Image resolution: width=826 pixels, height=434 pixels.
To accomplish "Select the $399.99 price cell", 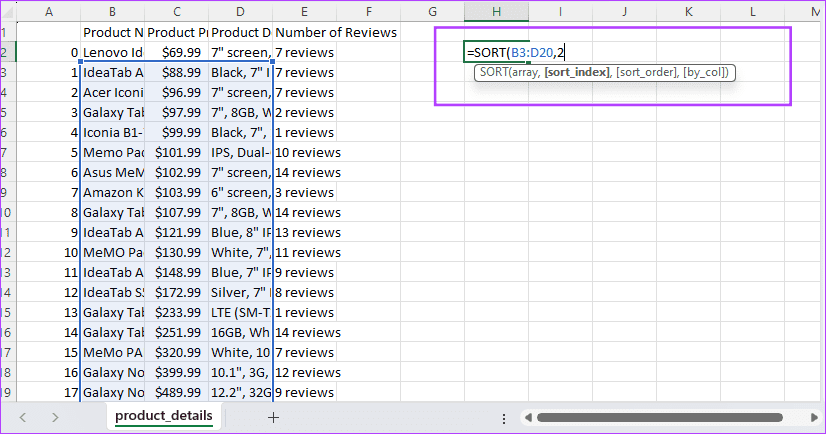I will [177, 372].
